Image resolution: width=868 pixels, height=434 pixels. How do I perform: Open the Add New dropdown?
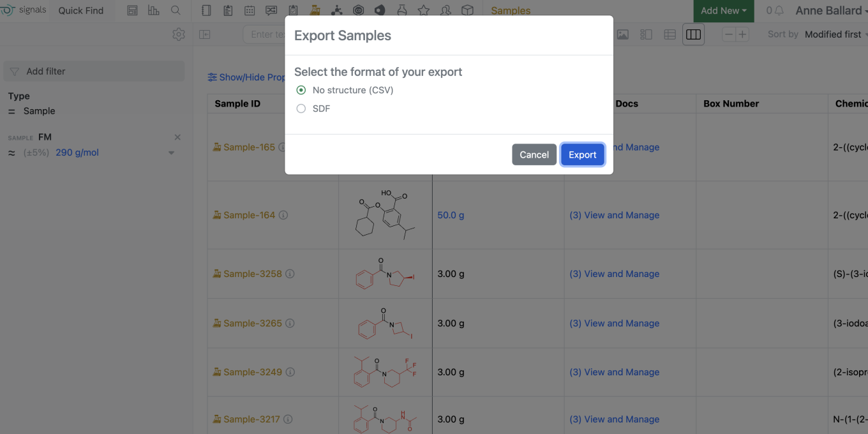pyautogui.click(x=723, y=11)
